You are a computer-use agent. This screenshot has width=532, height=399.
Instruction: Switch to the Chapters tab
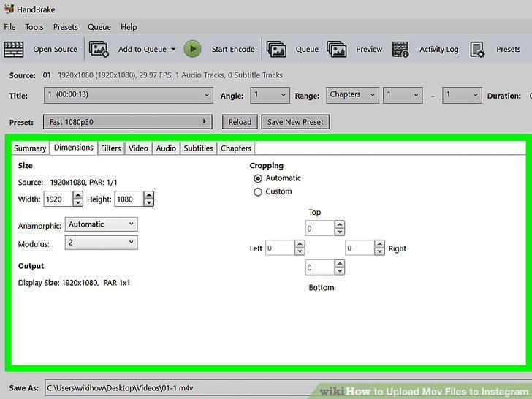(236, 148)
